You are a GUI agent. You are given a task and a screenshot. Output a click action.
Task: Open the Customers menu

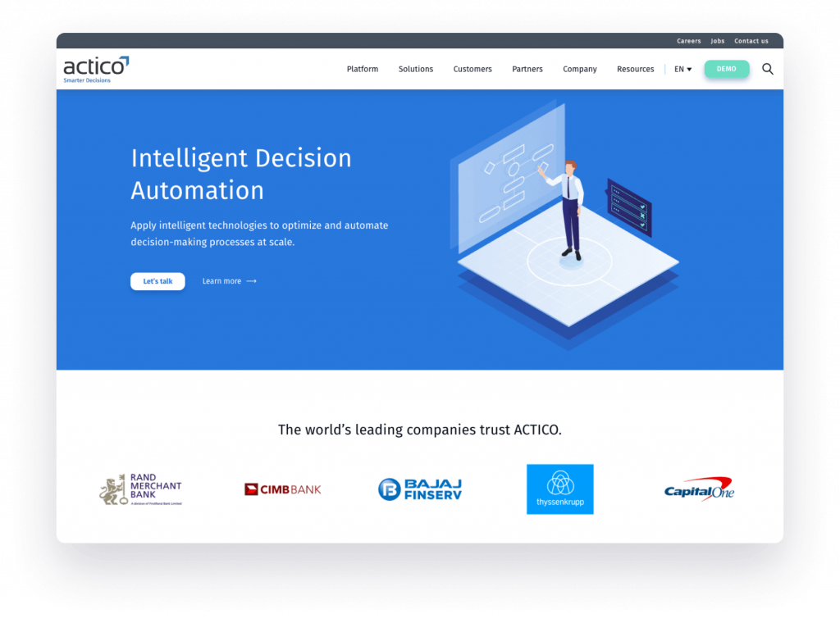click(472, 69)
